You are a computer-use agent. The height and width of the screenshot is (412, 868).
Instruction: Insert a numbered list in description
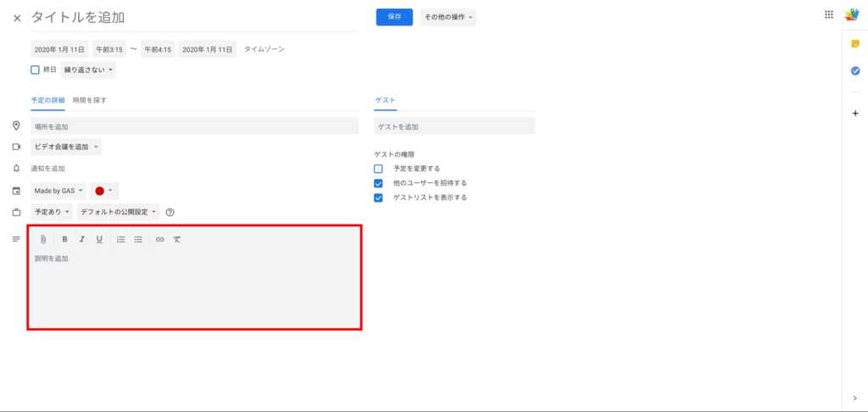point(120,239)
